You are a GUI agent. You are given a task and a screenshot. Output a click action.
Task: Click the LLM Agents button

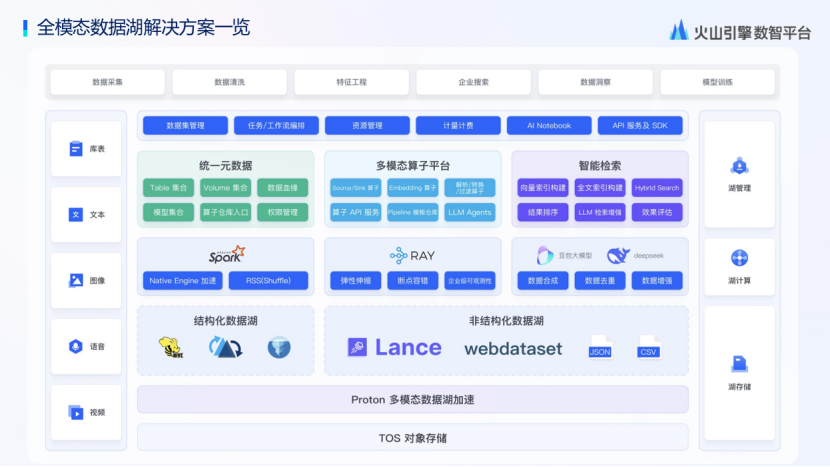[x=470, y=212]
